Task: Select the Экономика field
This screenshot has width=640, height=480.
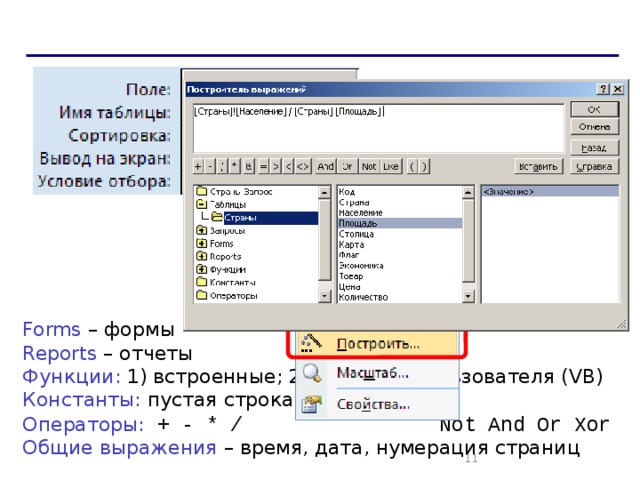Action: pos(400,266)
